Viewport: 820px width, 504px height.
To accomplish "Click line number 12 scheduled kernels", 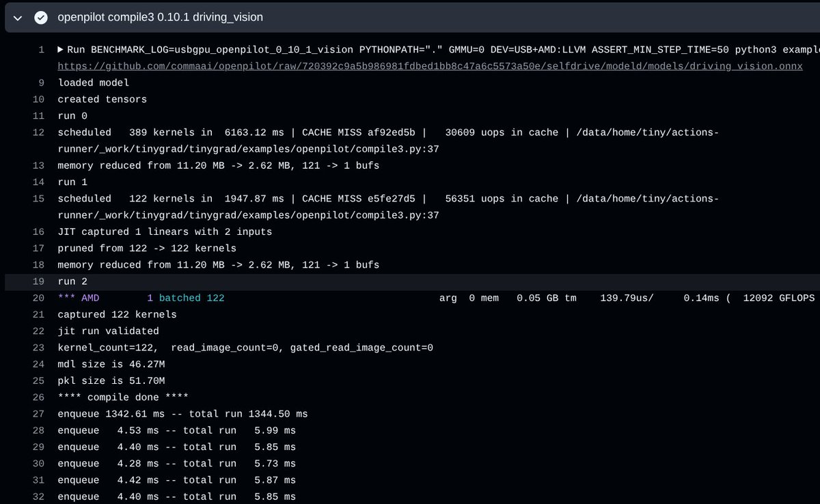I will [38, 132].
